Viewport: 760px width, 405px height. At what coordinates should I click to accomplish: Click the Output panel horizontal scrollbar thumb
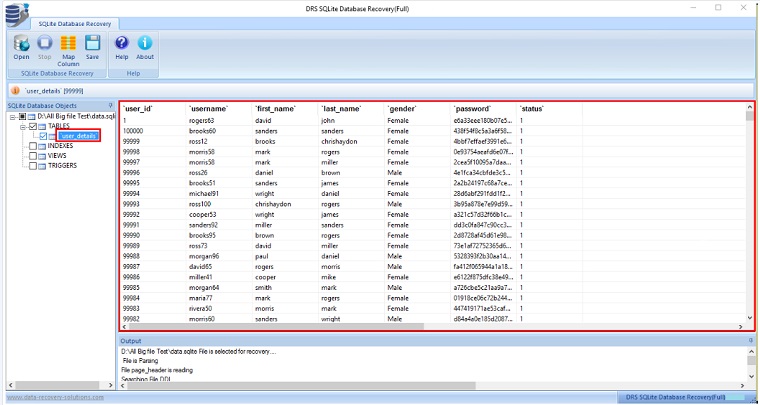[x=301, y=386]
